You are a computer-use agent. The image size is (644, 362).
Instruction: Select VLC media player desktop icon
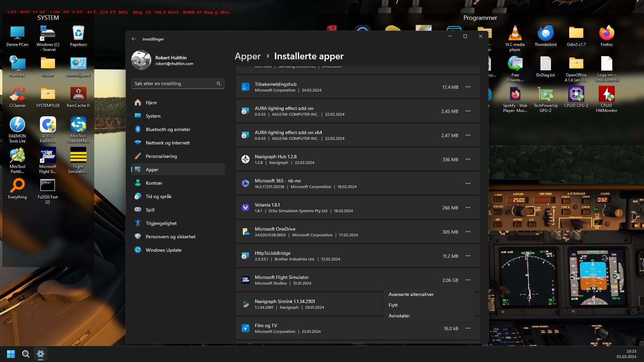click(x=515, y=38)
